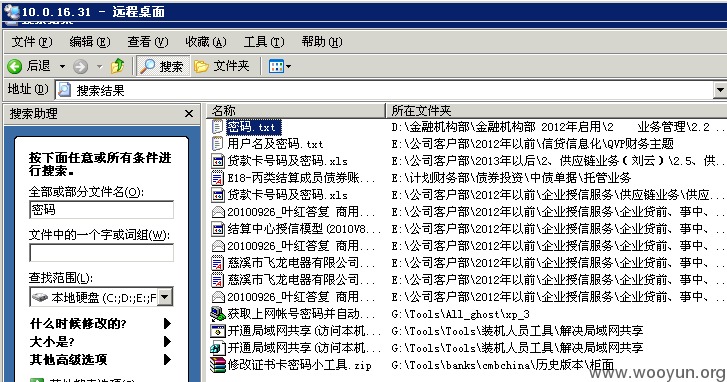Viewport: 727px width, 382px height.
Task: Click the Forward arrow icon
Action: [x=80, y=67]
